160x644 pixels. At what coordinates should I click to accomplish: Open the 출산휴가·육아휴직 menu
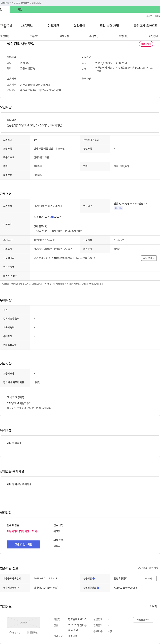click(145, 26)
